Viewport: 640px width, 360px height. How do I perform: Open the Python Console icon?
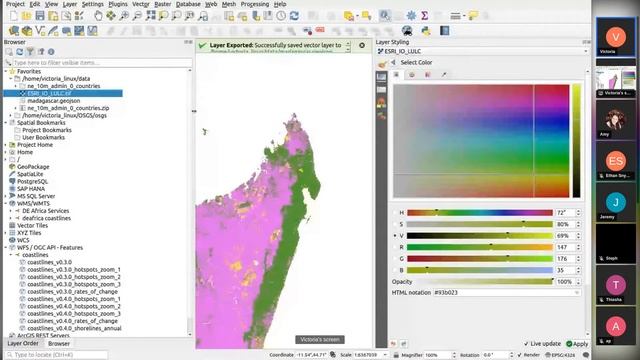[x=426, y=31]
